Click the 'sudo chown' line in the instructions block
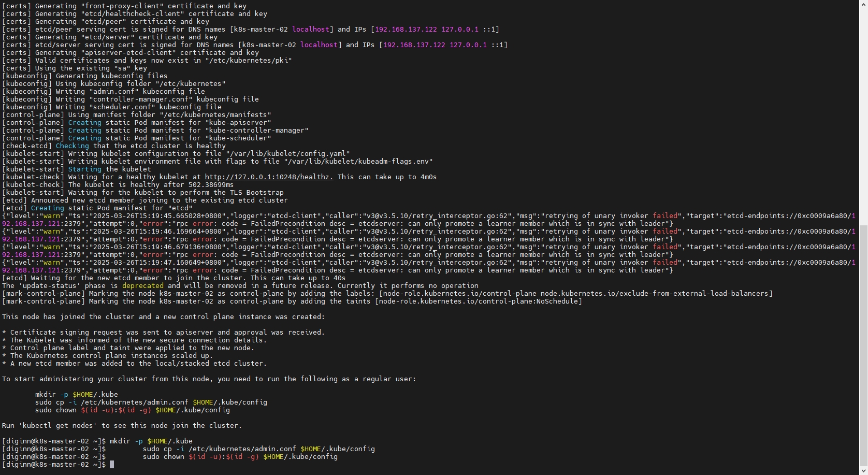 (x=132, y=410)
